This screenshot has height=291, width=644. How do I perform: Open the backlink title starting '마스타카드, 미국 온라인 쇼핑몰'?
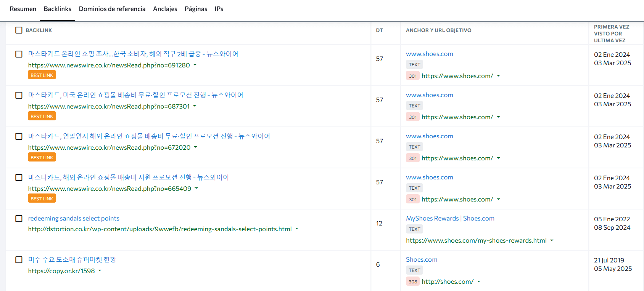[135, 95]
